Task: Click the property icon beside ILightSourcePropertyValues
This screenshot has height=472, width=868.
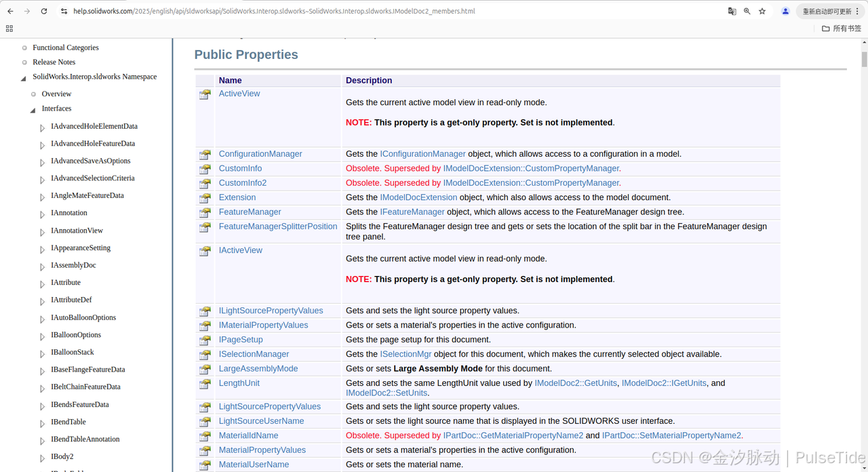Action: coord(205,312)
